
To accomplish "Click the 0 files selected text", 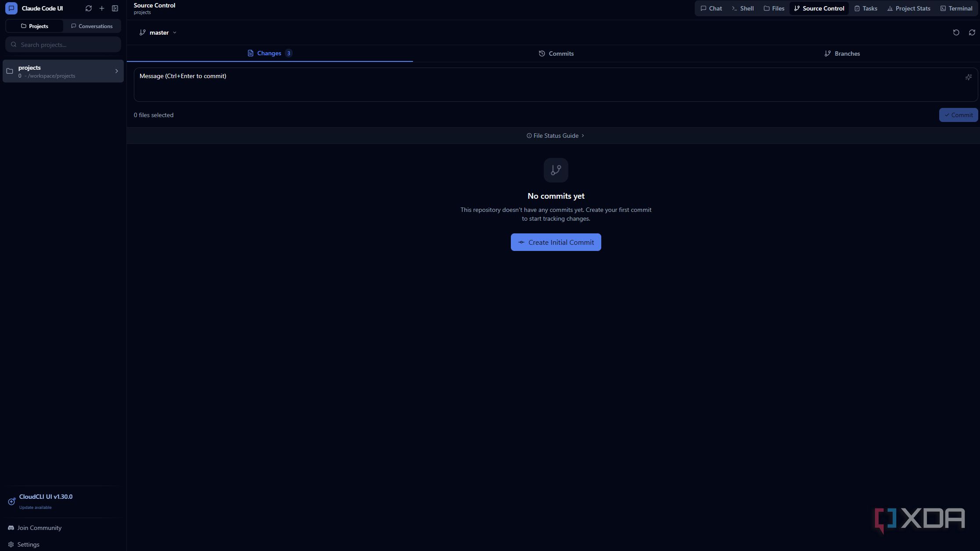I will point(154,115).
